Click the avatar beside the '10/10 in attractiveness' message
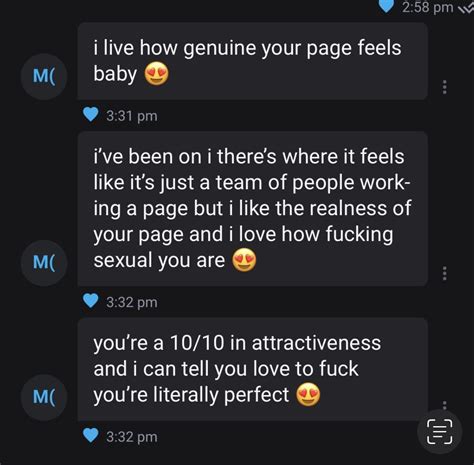 [x=44, y=397]
